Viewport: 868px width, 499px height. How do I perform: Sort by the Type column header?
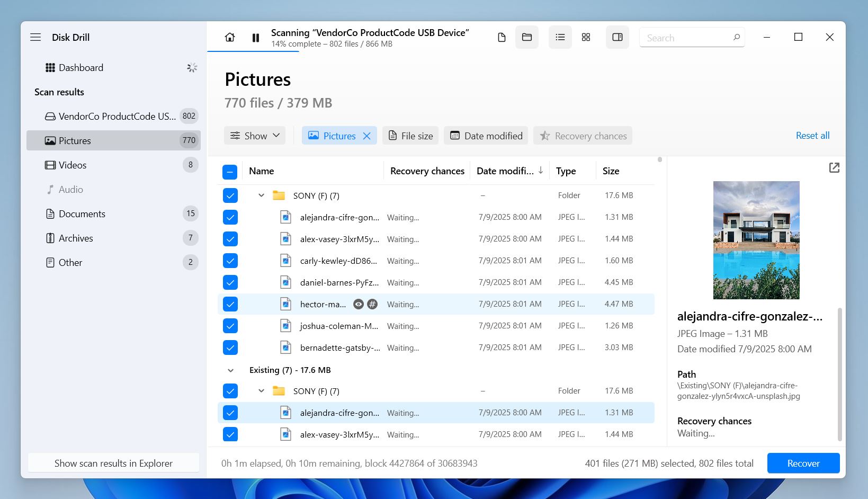[566, 171]
